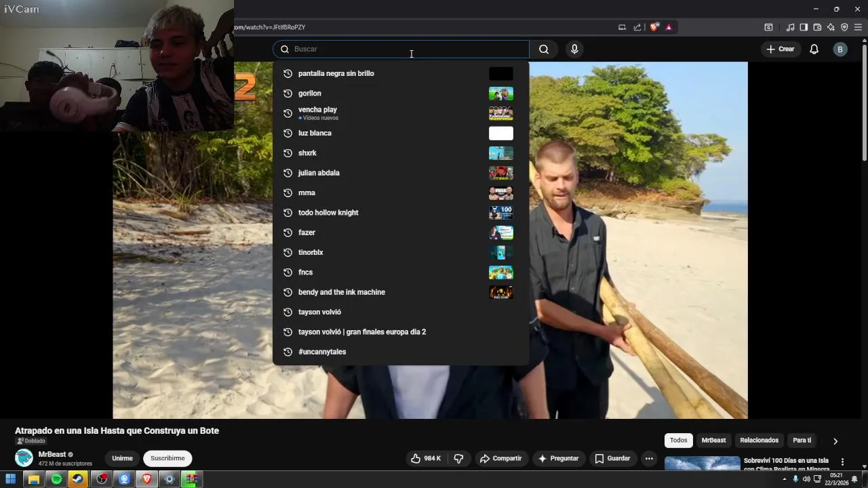The image size is (868, 488).
Task: Open the Brave Wallet icon
Action: [x=817, y=27]
